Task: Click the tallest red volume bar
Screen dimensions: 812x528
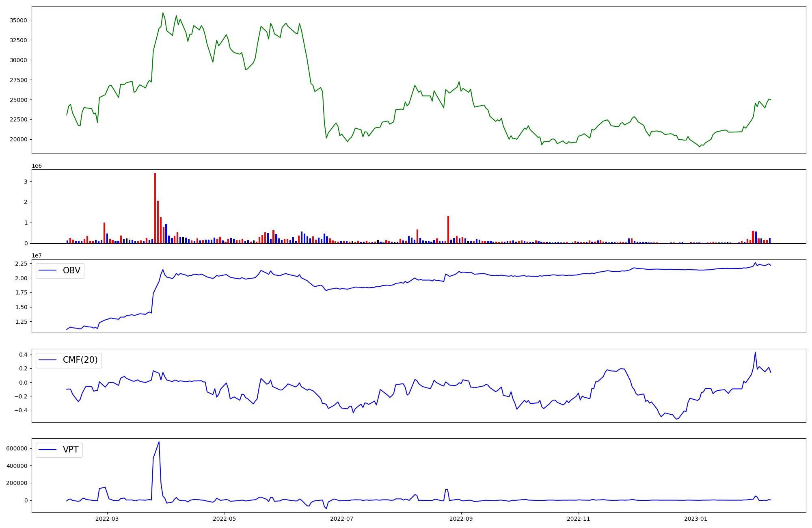Action: (155, 207)
